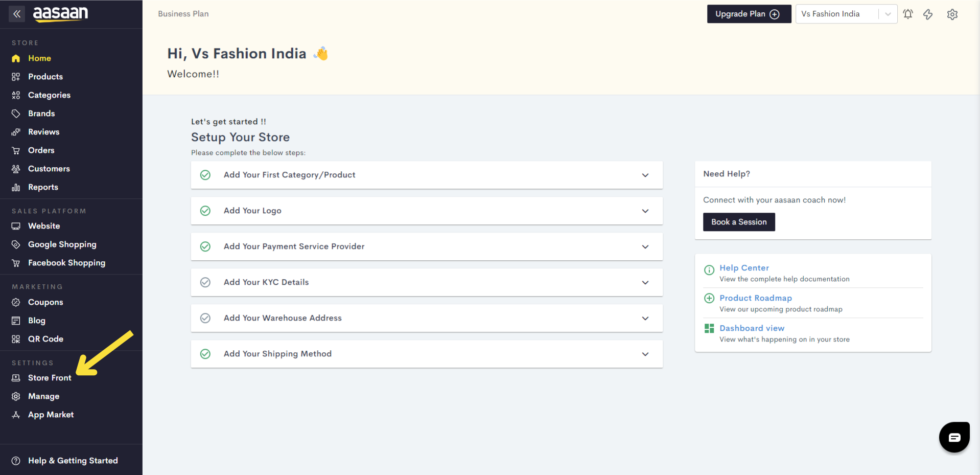The image size is (980, 475).
Task: Click the Reports bar chart icon
Action: tap(16, 187)
